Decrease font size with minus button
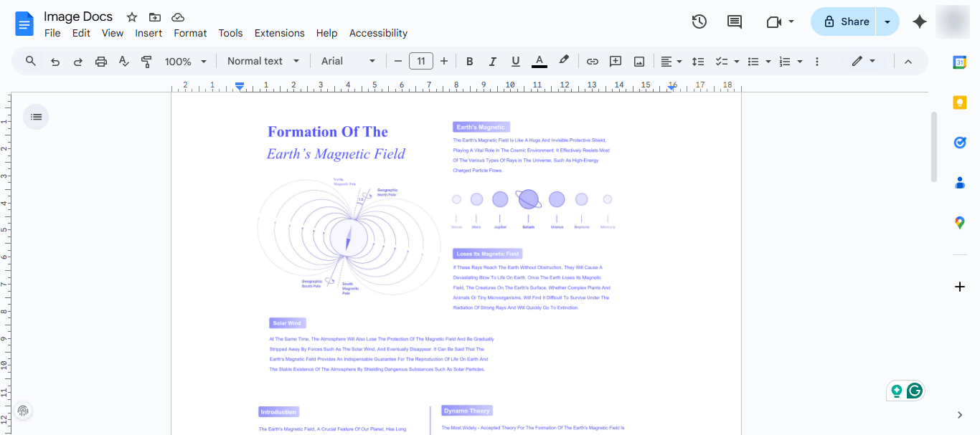980x435 pixels. point(398,62)
